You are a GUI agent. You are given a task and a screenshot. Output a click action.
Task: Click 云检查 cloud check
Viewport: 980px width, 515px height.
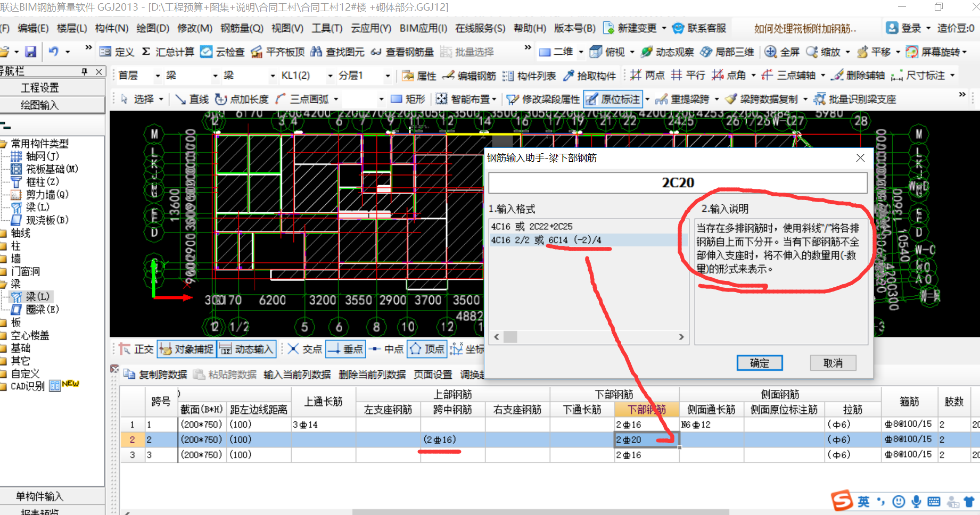point(222,52)
